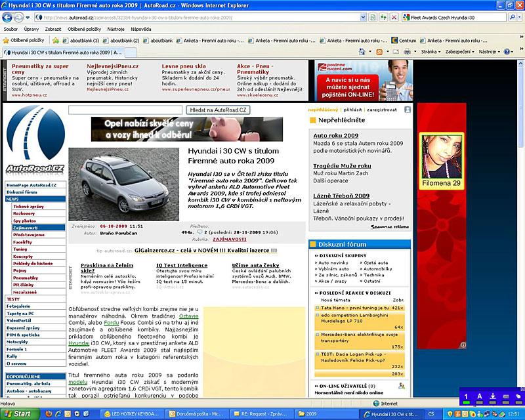Click the comment bubble icon in article info
The height and width of the screenshot is (420, 525).
coord(199,232)
